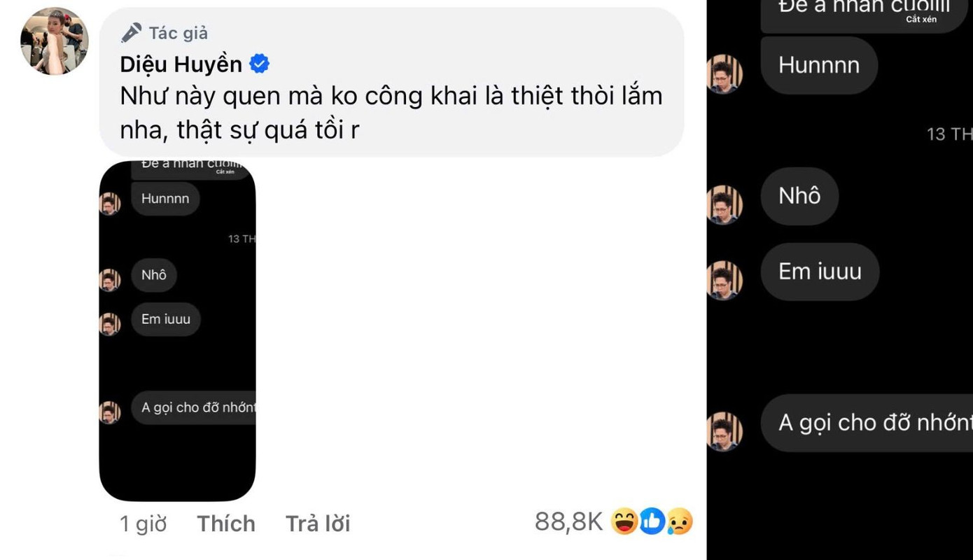Open the Diệu Huyền profile name
Screen dimensions: 973x560
(x=181, y=64)
